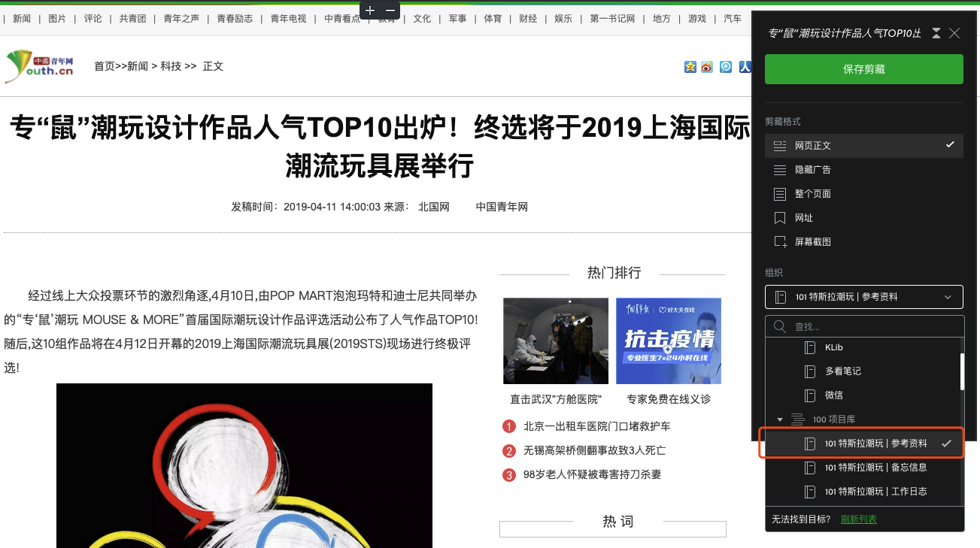Image resolution: width=980 pixels, height=548 pixels.
Task: Open the 青春励志 nav item
Action: click(x=235, y=19)
